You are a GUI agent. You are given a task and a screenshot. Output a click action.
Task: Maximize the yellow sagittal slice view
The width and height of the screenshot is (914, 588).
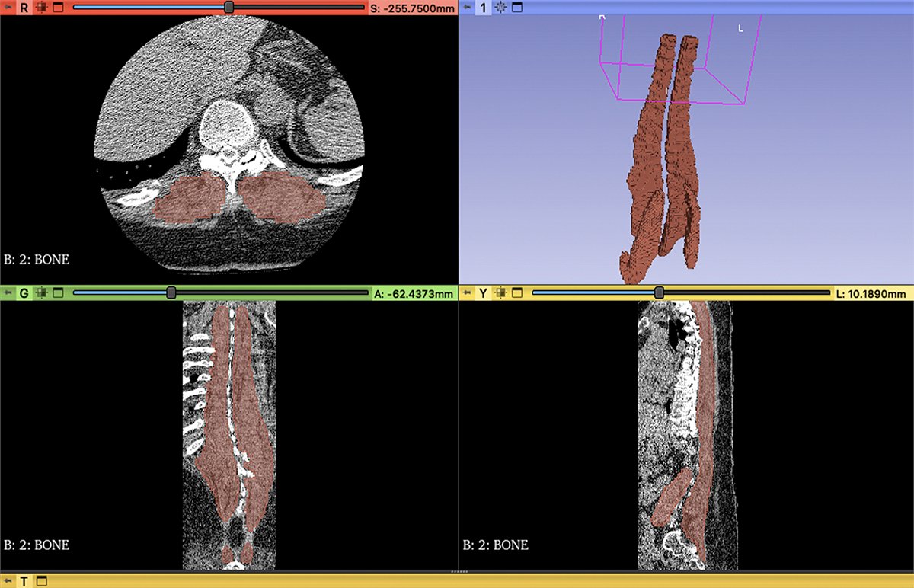[x=516, y=293]
